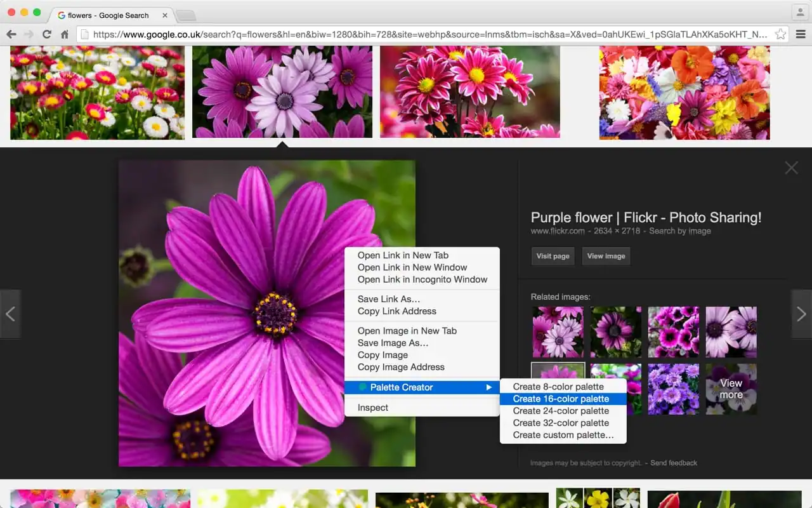Click the Chrome user profile icon
Screen dimensions: 812x508
(799, 13)
